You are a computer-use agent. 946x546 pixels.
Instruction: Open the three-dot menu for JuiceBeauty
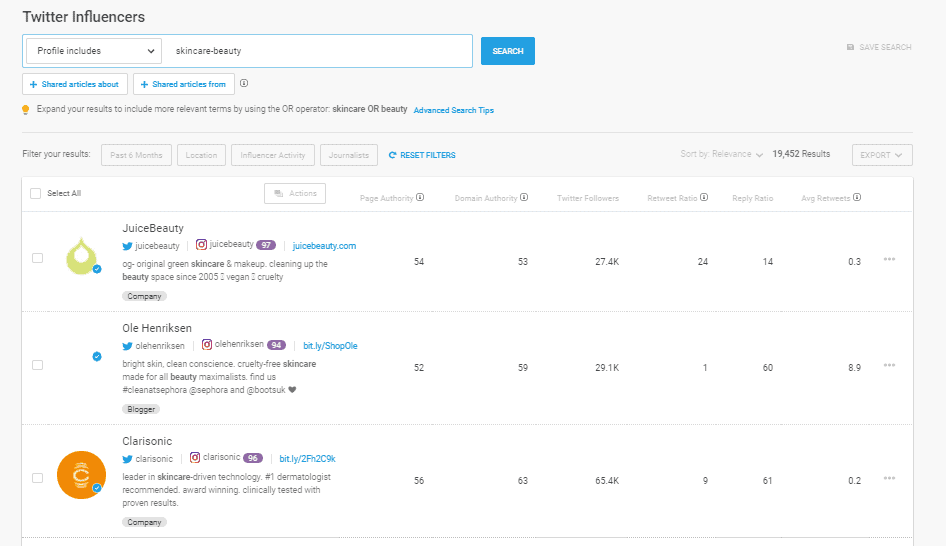pyautogui.click(x=889, y=259)
